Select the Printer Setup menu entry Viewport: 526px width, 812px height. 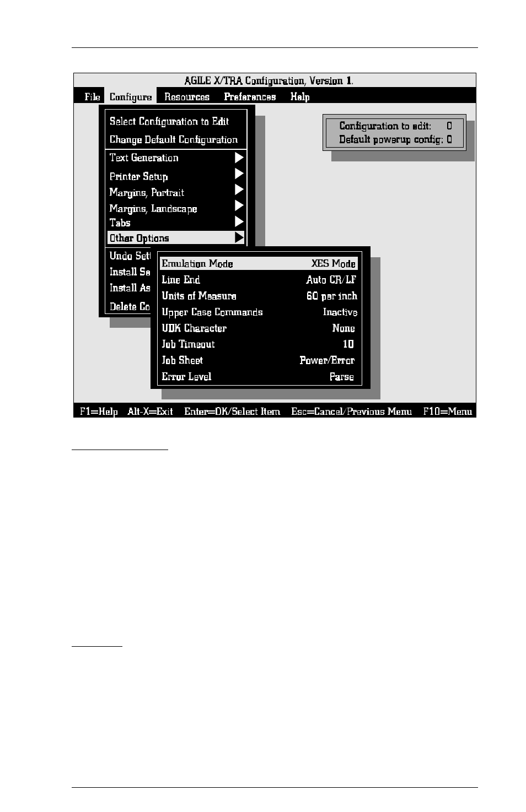138,177
